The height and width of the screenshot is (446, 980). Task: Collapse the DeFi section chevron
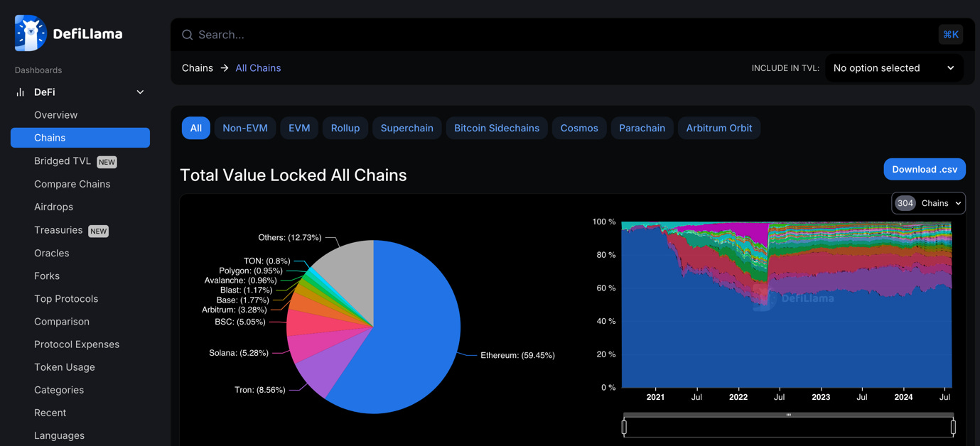coord(140,92)
